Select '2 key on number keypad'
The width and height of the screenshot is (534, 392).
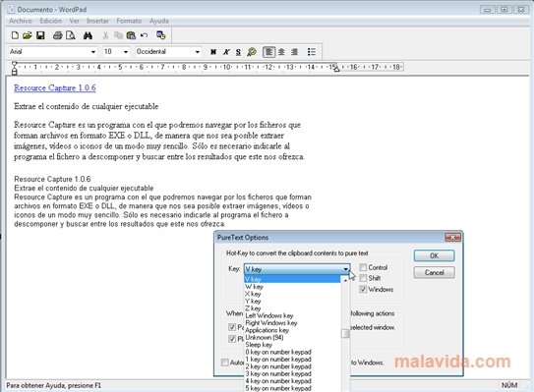(292, 366)
